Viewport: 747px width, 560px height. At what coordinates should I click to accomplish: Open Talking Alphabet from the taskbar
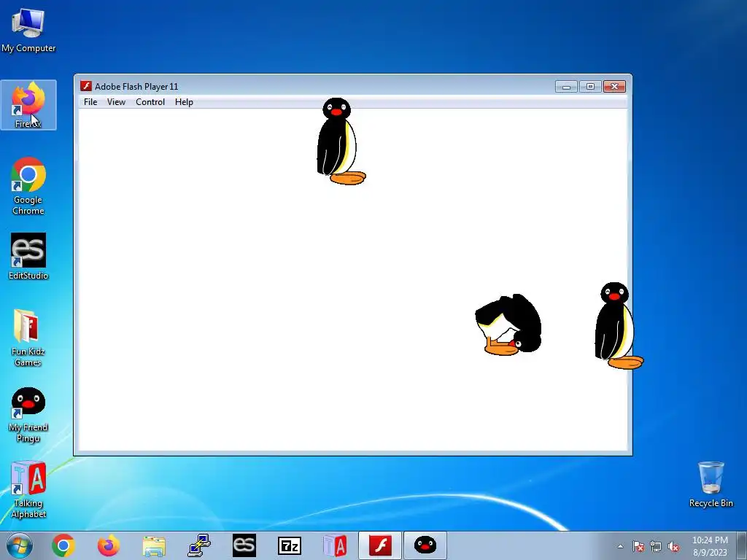[x=335, y=545]
